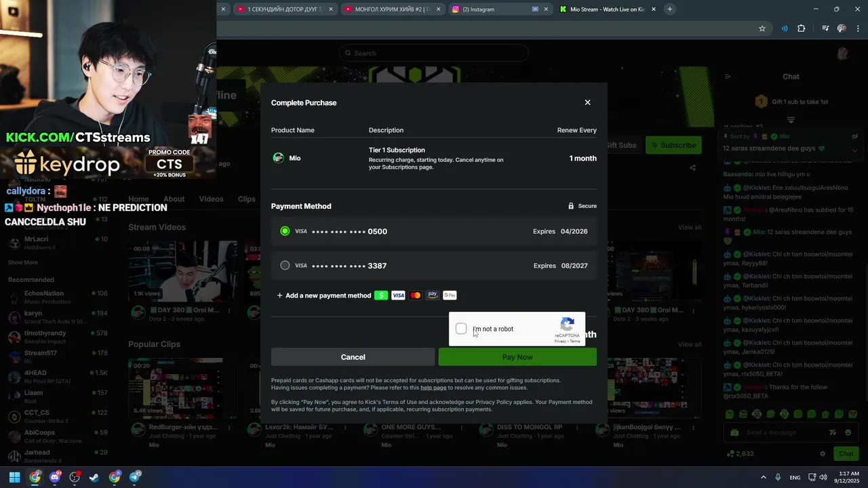Open Liaam in Recommended channels
Image resolution: width=868 pixels, height=488 pixels.
pos(58,396)
